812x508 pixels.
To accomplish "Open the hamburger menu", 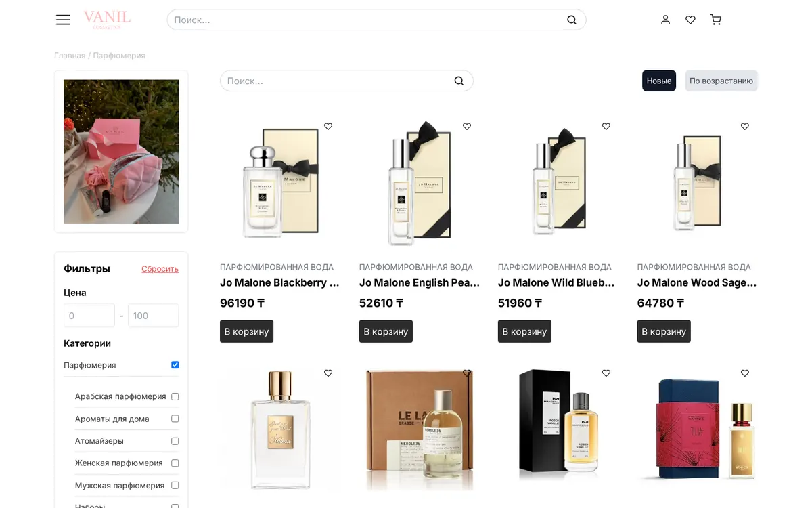I will coord(63,20).
